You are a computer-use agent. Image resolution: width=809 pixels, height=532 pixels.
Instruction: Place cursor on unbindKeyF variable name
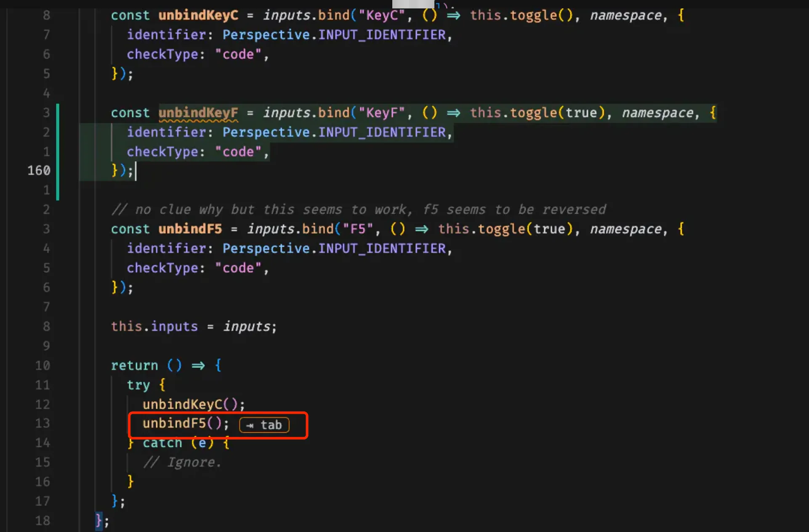point(198,113)
